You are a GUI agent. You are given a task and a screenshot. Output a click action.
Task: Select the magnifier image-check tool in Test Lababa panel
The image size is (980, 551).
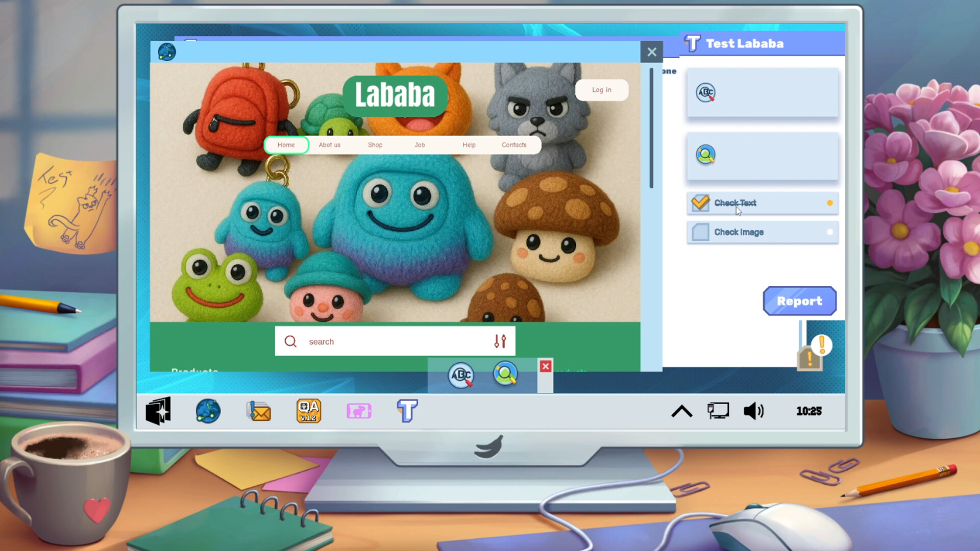(x=705, y=155)
